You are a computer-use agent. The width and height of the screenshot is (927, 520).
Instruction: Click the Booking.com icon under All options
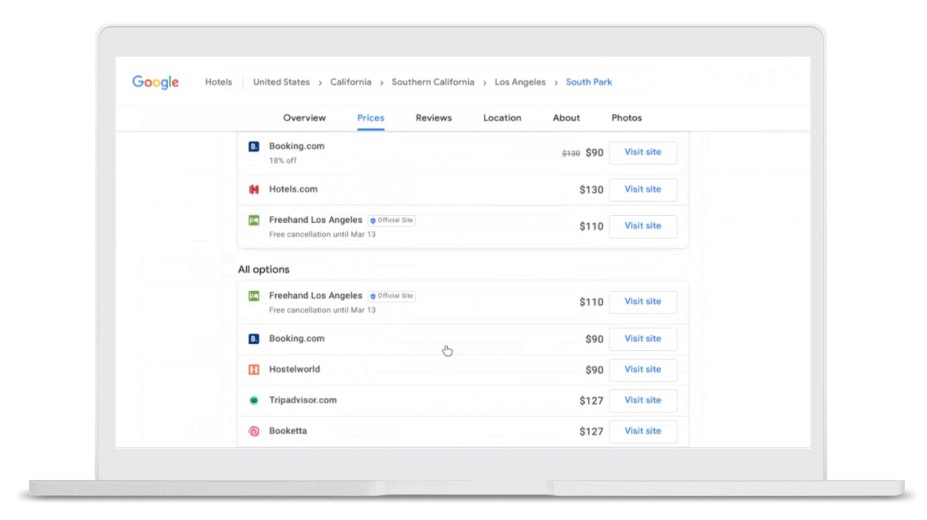[x=254, y=339]
